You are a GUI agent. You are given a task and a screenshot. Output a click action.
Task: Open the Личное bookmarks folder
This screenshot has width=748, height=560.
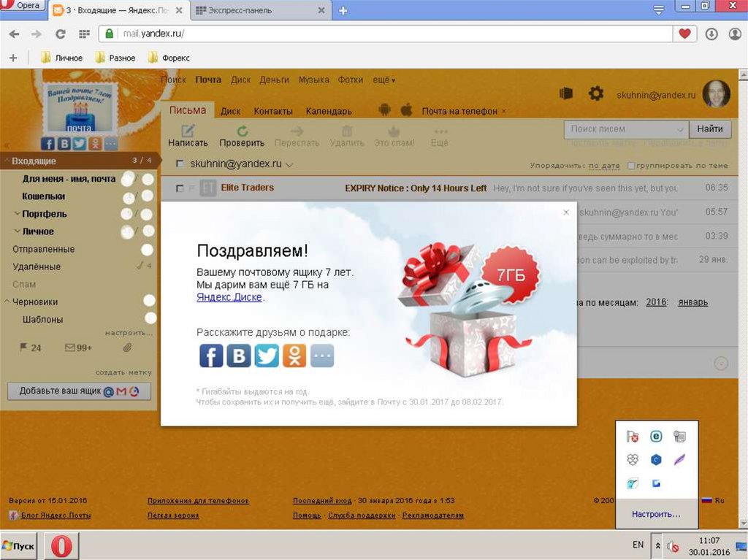point(61,58)
